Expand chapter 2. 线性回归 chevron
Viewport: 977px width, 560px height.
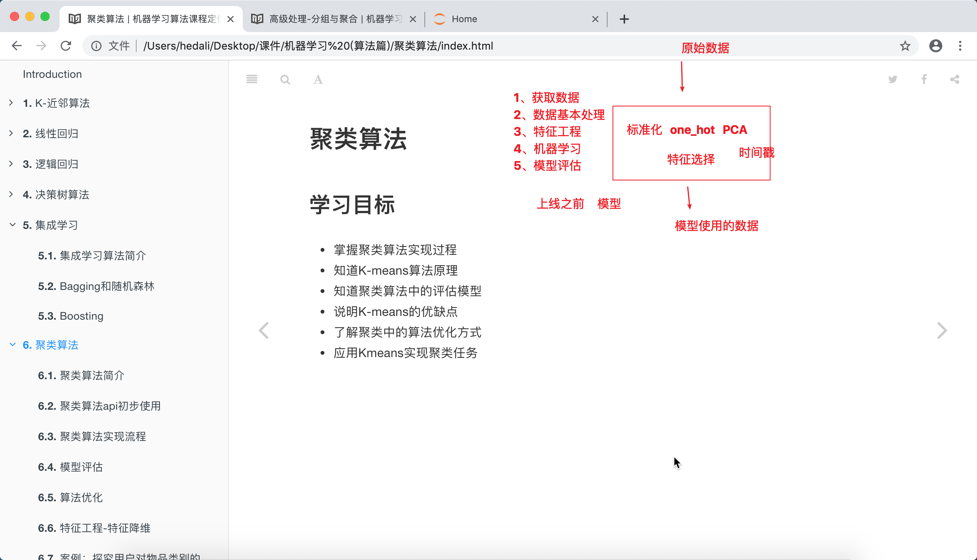[x=11, y=133]
